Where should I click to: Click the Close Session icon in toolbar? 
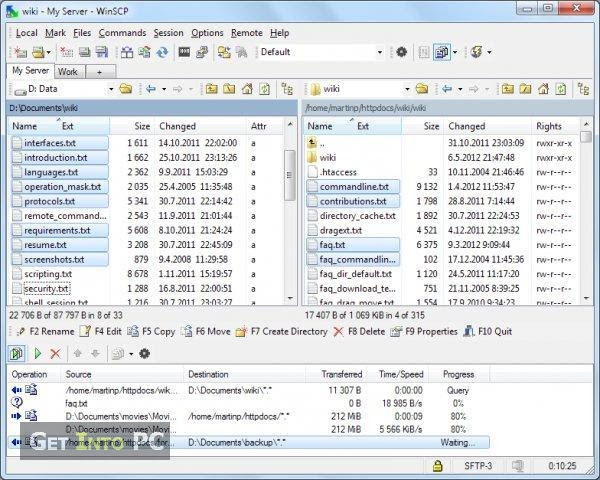click(67, 52)
